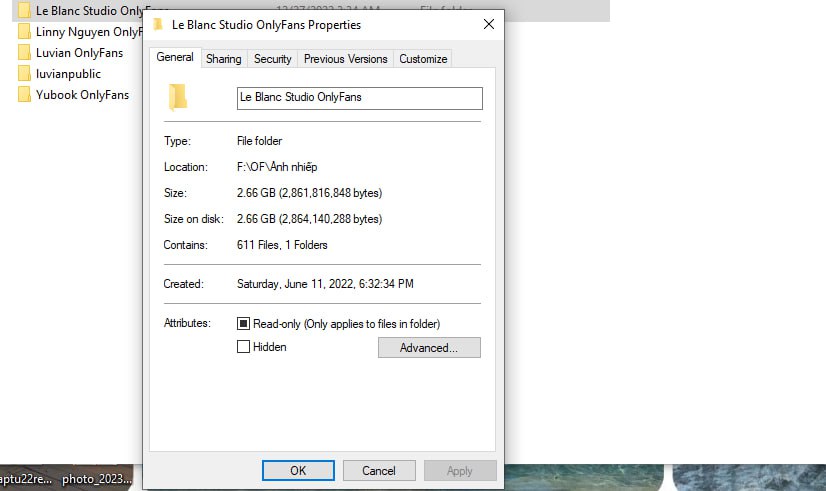Enable the Hidden attribute checkbox
Image resolution: width=826 pixels, height=491 pixels.
[x=243, y=347]
